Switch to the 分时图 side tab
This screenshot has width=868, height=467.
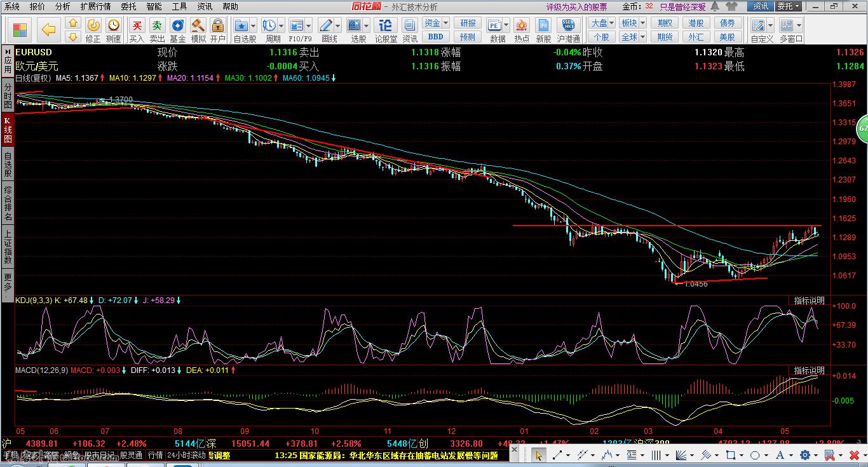point(8,96)
